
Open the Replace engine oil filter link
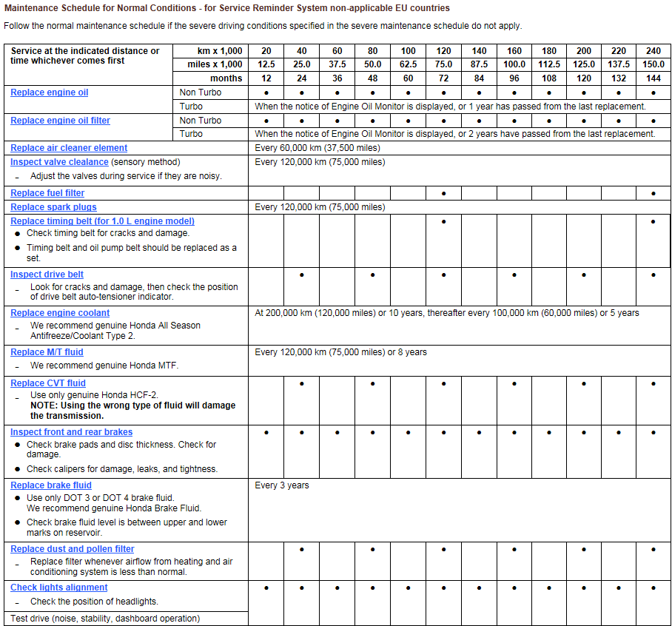(60, 121)
